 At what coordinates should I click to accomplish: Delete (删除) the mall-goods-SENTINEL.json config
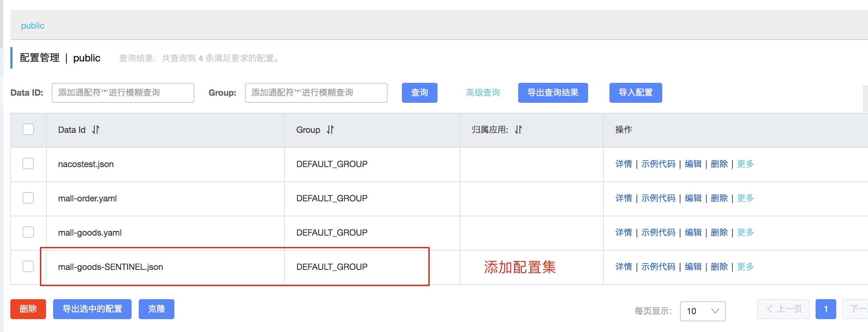[x=719, y=266]
